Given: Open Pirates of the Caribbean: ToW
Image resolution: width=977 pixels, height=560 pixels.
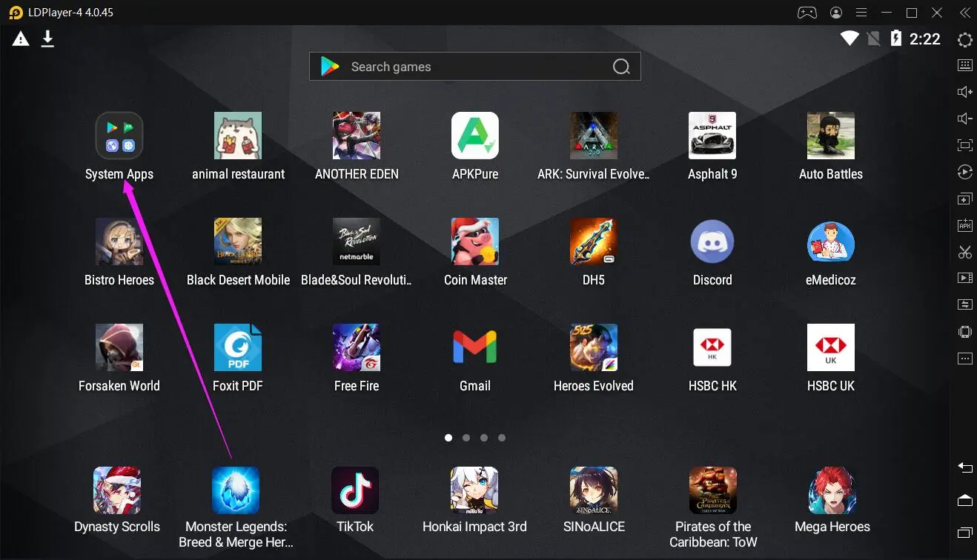Looking at the screenshot, I should click(x=713, y=490).
